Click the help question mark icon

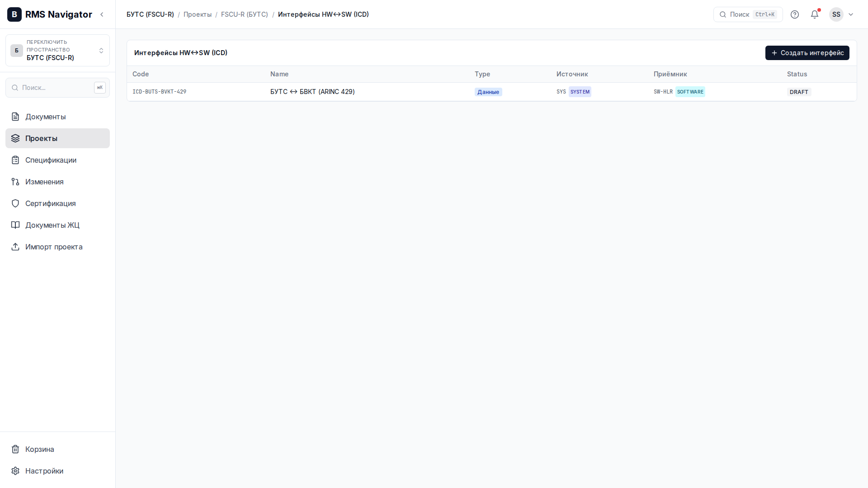coord(795,14)
